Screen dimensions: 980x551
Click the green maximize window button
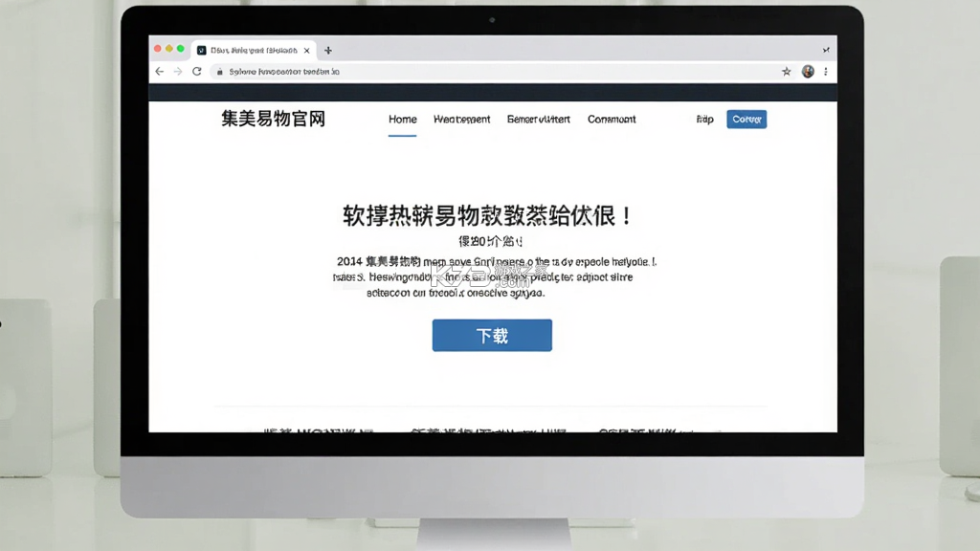coord(181,49)
